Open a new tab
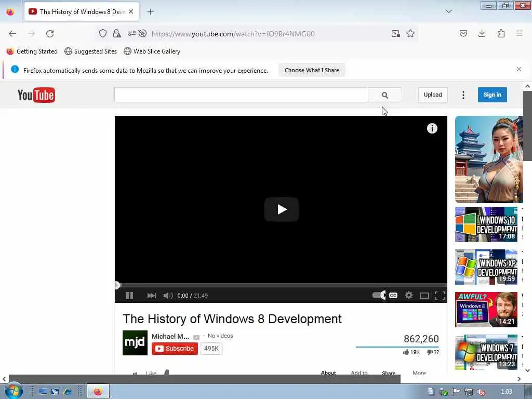532x399 pixels. coord(150,12)
